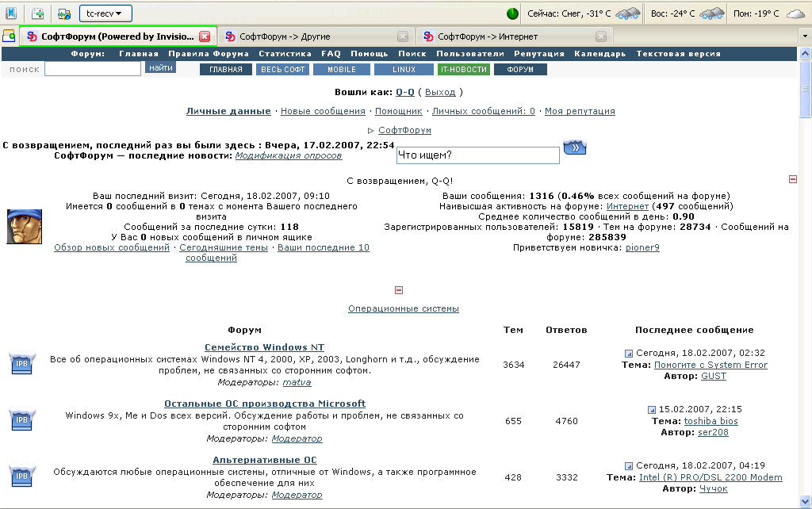The height and width of the screenshot is (509, 812).
Task: Click the toolbar icon with green arrow and globe
Action: click(64, 14)
